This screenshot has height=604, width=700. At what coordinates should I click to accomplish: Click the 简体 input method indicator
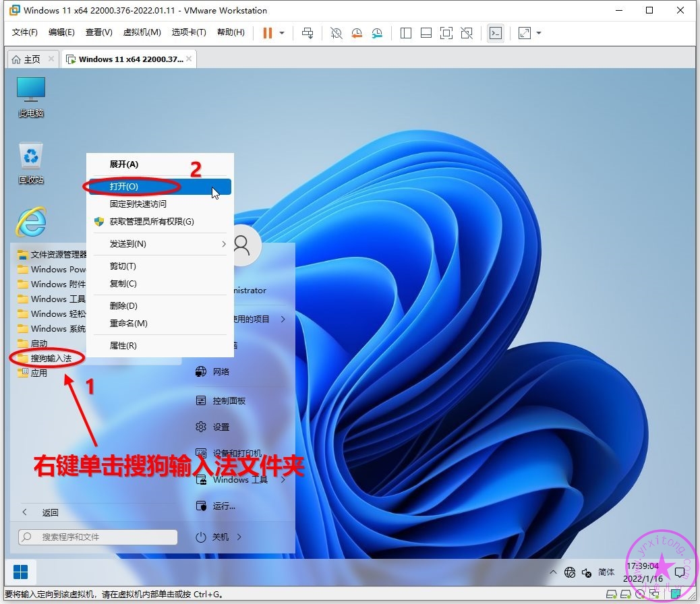[606, 572]
